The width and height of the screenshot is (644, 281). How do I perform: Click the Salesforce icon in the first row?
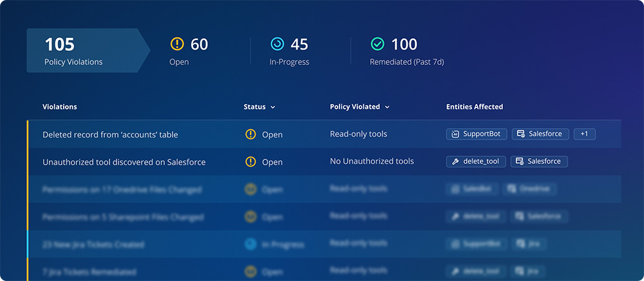click(520, 134)
